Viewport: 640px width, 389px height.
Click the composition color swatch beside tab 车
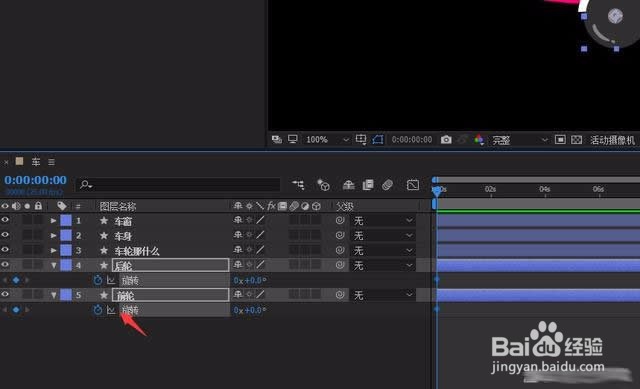pyautogui.click(x=19, y=161)
